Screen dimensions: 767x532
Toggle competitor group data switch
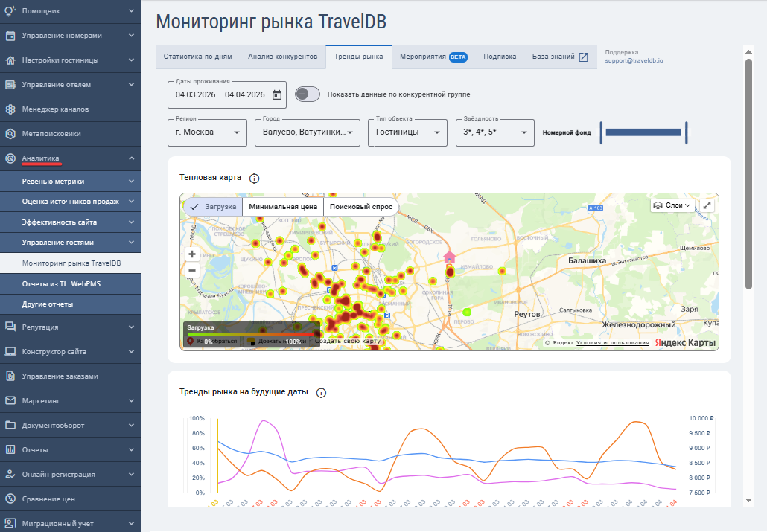pyautogui.click(x=308, y=94)
